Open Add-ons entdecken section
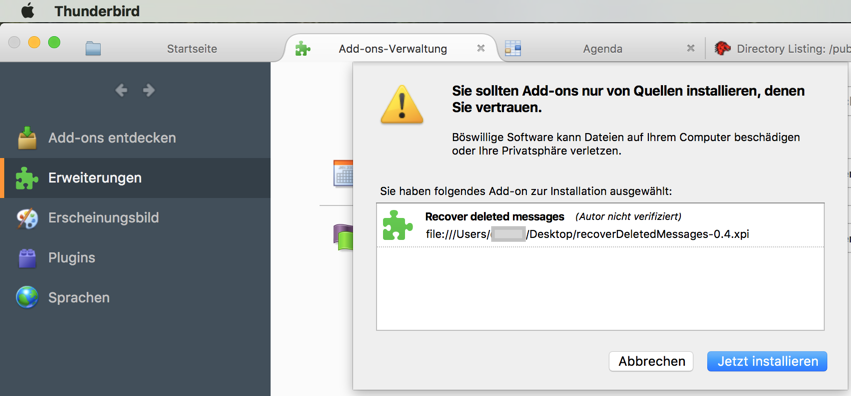851x396 pixels. [x=135, y=138]
